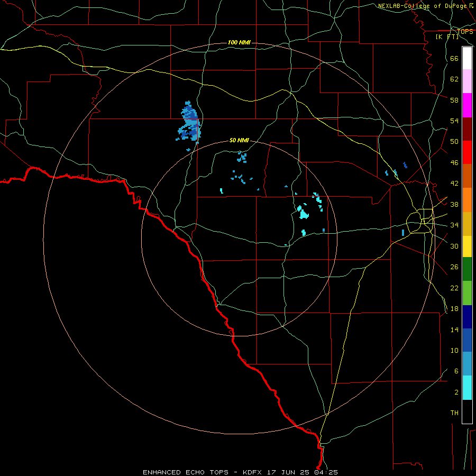Click the gold 38 kft legend swatch
Screen dimensions: 476x476
467,224
